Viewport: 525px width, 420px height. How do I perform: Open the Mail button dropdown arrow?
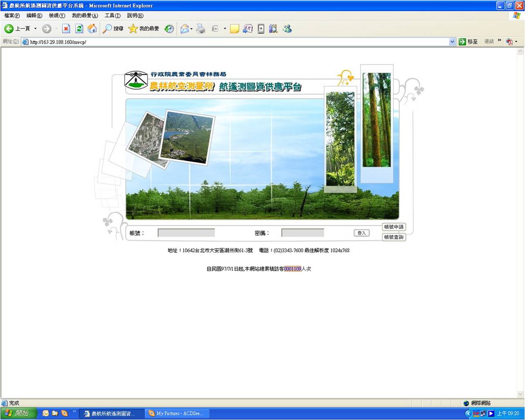192,29
